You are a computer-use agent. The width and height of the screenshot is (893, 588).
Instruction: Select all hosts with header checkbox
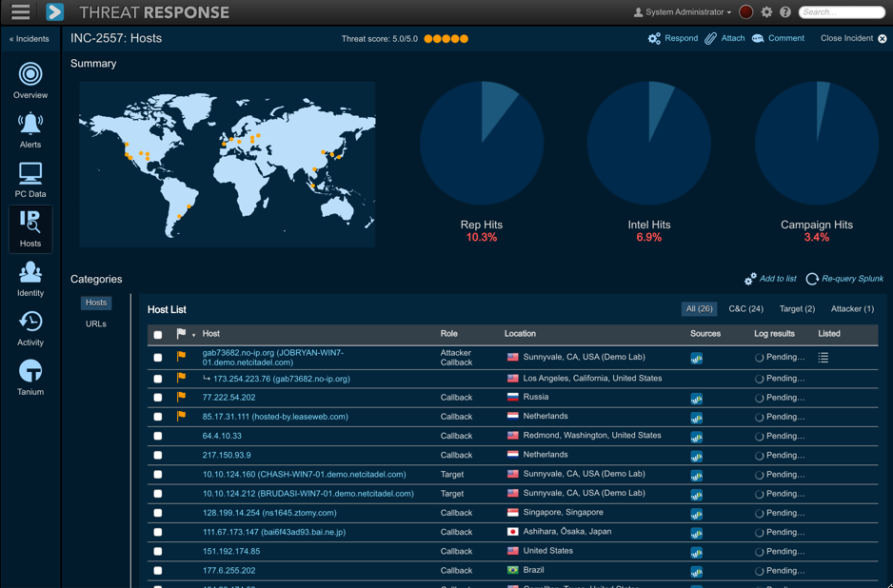point(158,335)
